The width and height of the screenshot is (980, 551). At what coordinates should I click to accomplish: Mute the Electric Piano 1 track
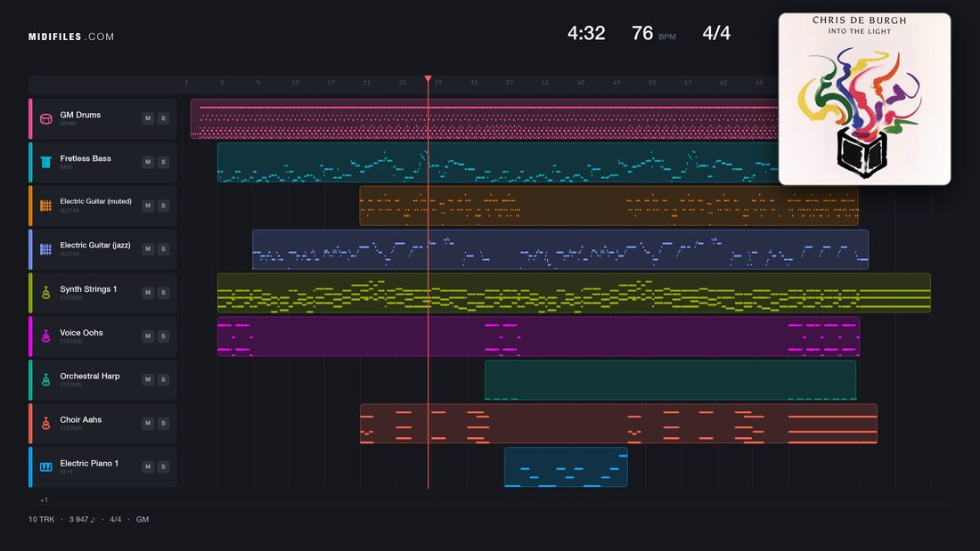[x=148, y=466]
